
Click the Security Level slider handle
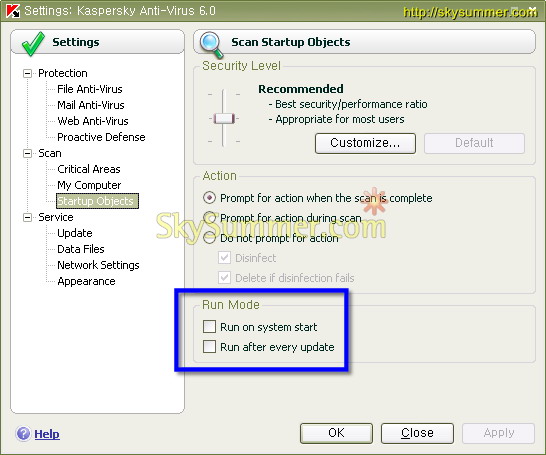[224, 118]
